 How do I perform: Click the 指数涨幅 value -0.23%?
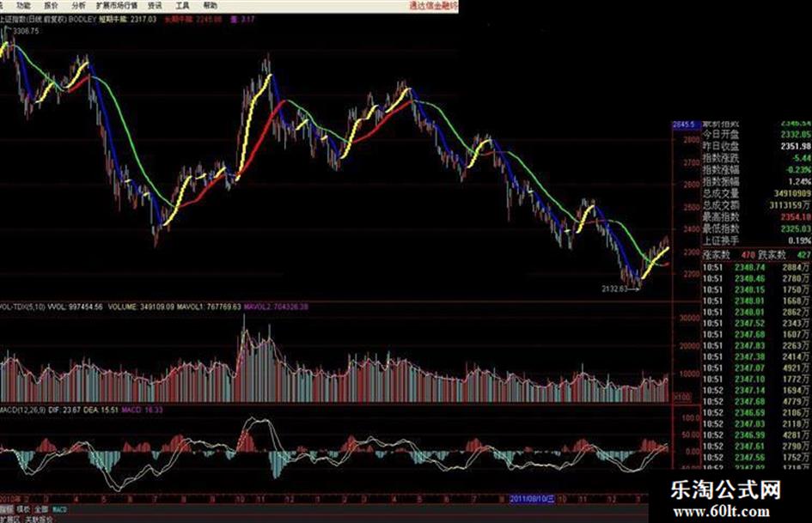click(x=800, y=170)
